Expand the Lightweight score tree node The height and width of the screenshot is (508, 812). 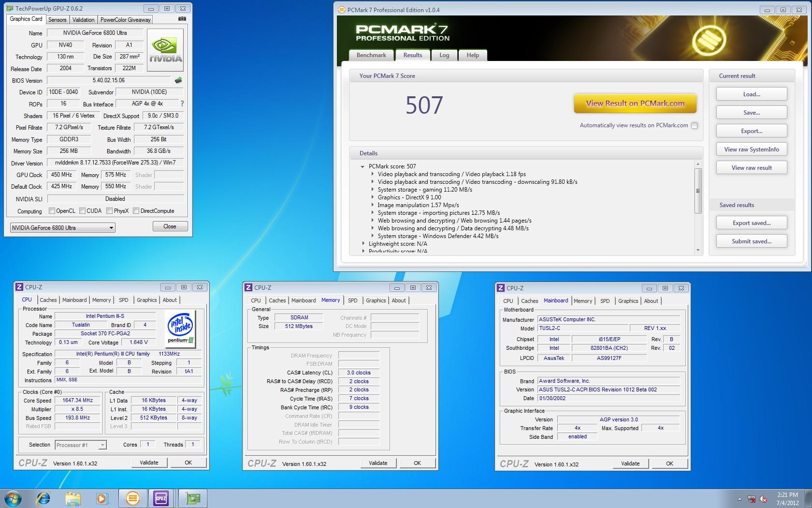[x=363, y=244]
